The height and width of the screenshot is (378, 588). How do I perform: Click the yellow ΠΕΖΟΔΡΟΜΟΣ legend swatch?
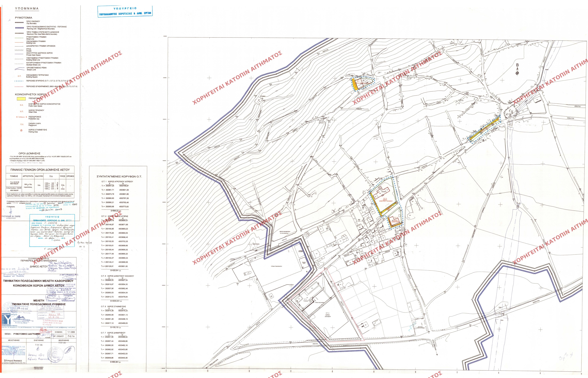coord(21,99)
